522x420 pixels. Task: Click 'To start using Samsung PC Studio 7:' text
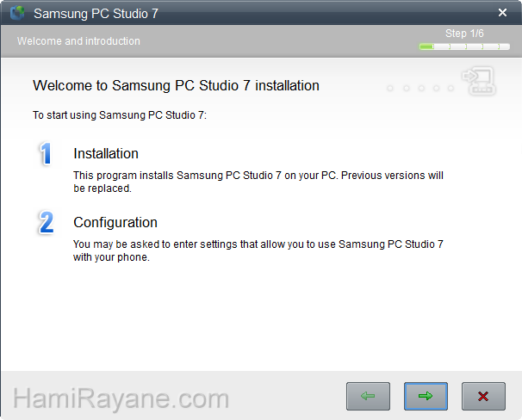tap(120, 115)
